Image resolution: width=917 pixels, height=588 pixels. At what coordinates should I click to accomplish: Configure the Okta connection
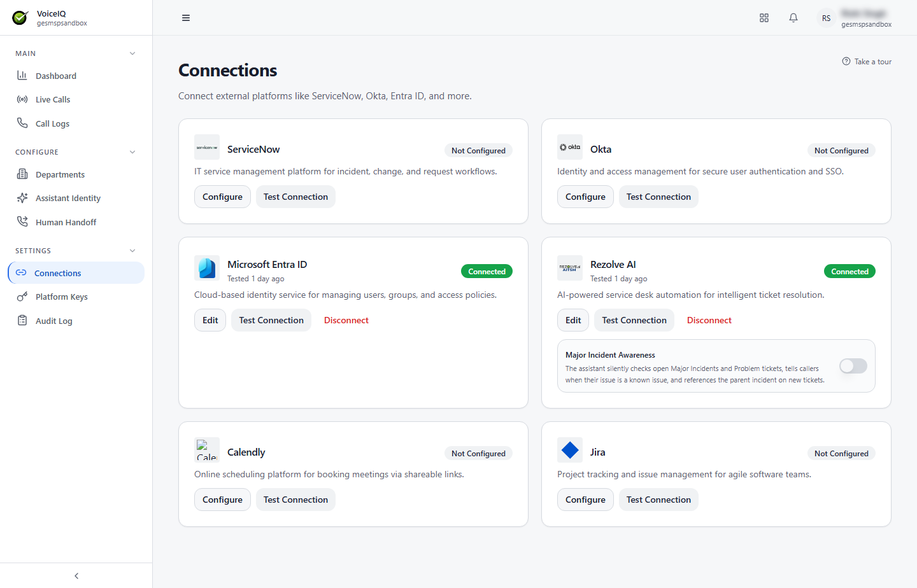coord(585,197)
